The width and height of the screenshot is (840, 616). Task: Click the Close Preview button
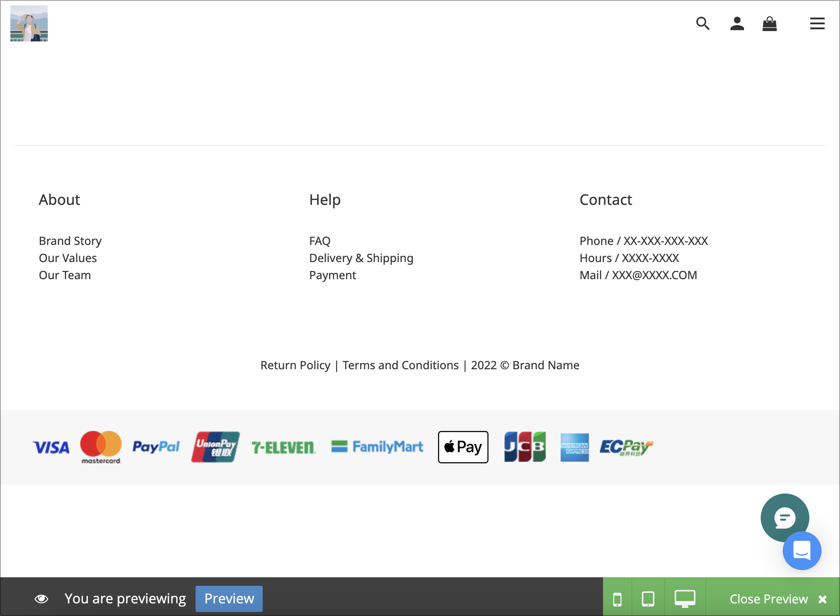778,599
